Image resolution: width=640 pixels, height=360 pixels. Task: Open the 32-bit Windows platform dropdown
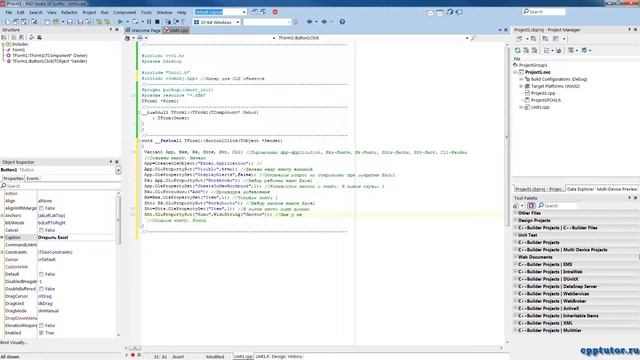[x=238, y=22]
